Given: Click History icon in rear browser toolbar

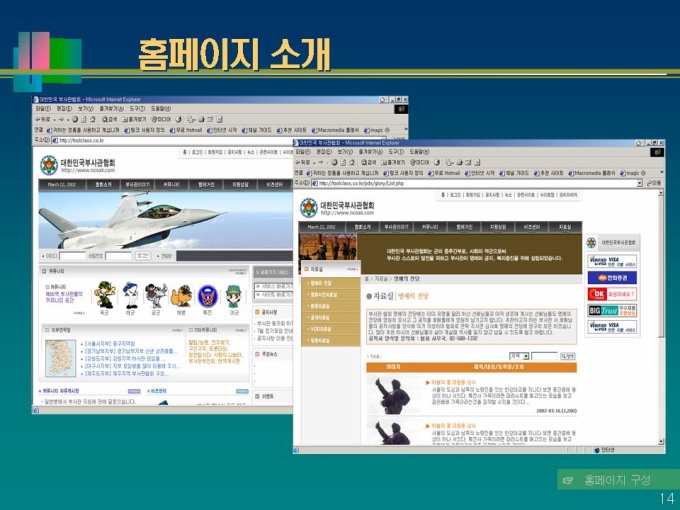Looking at the screenshot, I should 178,119.
